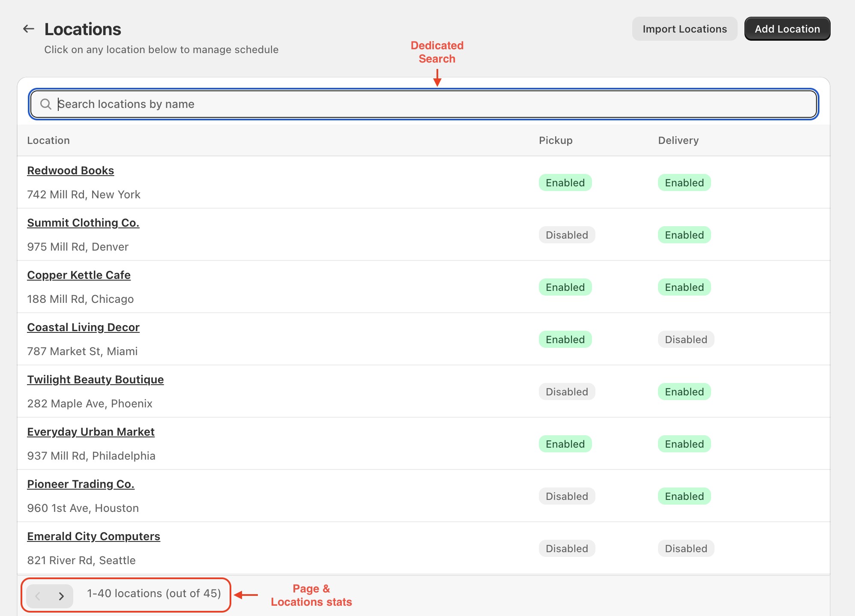Click the Delivery Enabled badge for Redwood Books
The image size is (855, 616).
(x=685, y=183)
